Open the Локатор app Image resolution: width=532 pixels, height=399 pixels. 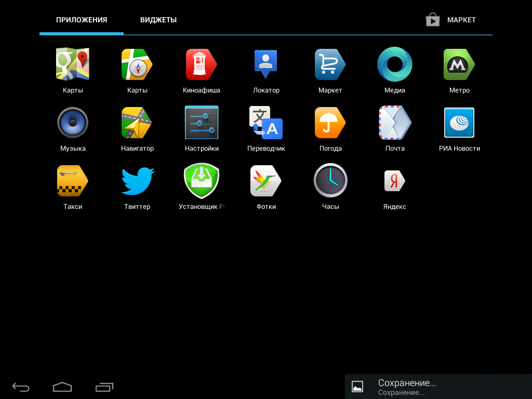pos(265,64)
